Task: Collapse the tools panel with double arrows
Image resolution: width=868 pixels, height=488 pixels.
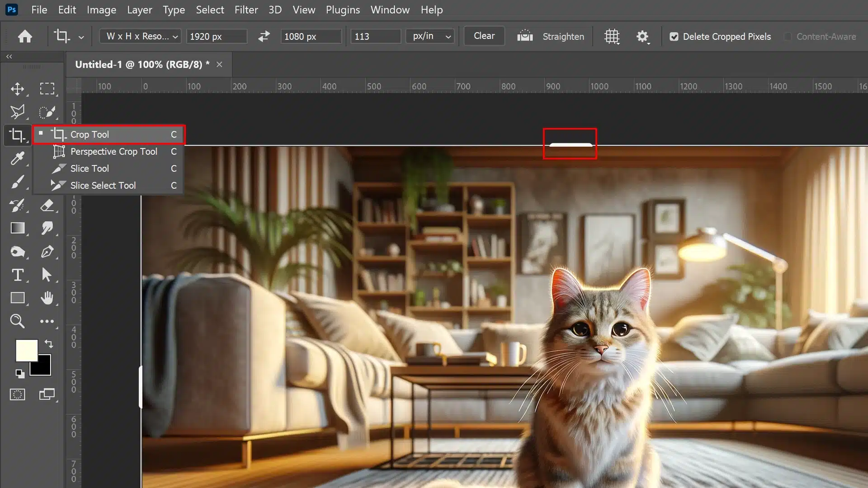Action: (9, 56)
